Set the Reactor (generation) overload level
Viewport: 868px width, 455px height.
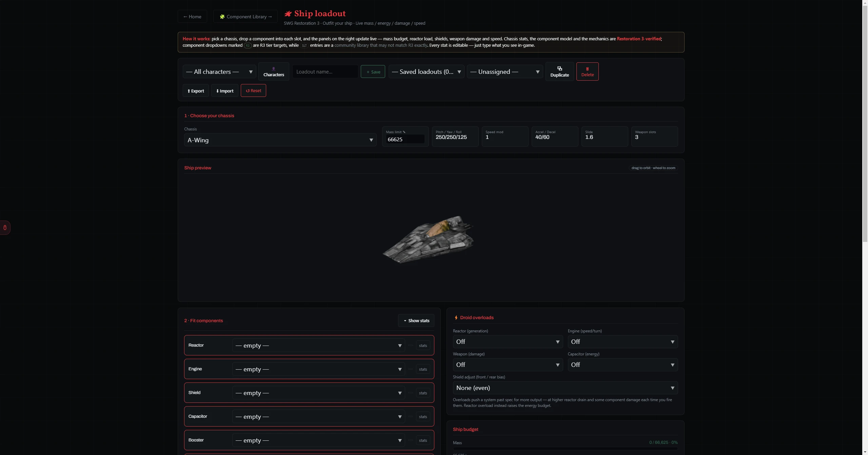508,342
